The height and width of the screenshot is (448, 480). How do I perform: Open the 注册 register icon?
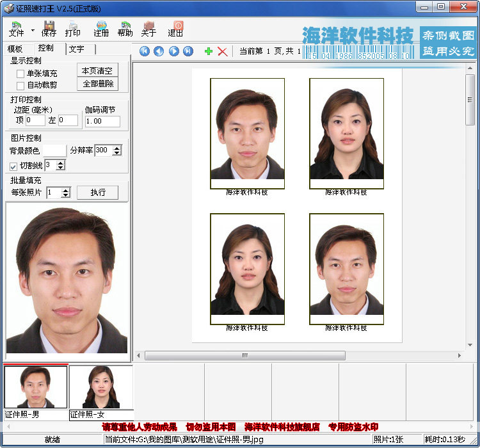[x=101, y=29]
